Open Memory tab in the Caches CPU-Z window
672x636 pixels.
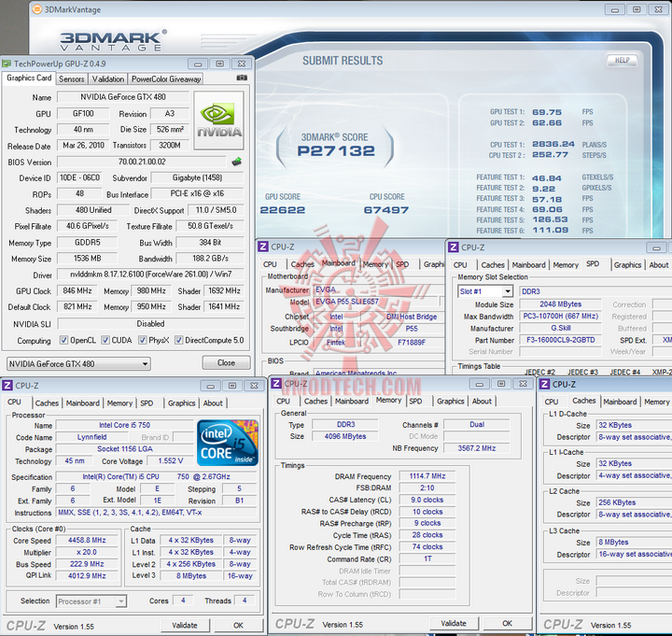click(656, 402)
